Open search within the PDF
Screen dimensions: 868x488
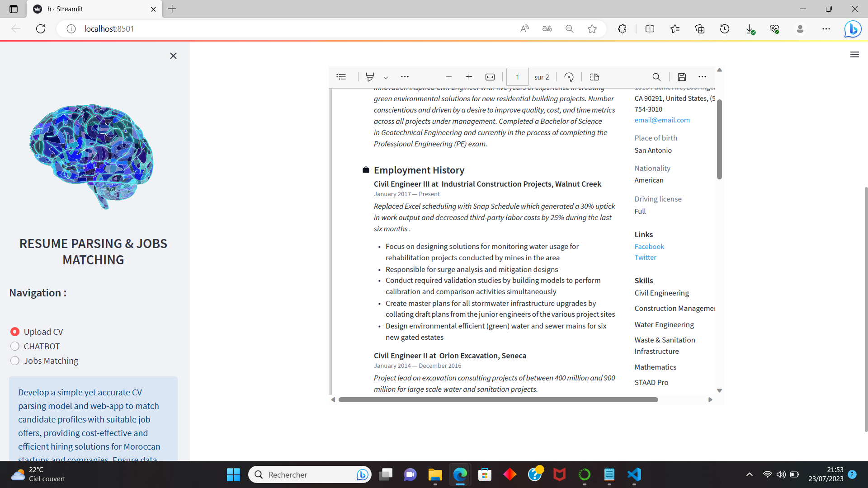(656, 77)
